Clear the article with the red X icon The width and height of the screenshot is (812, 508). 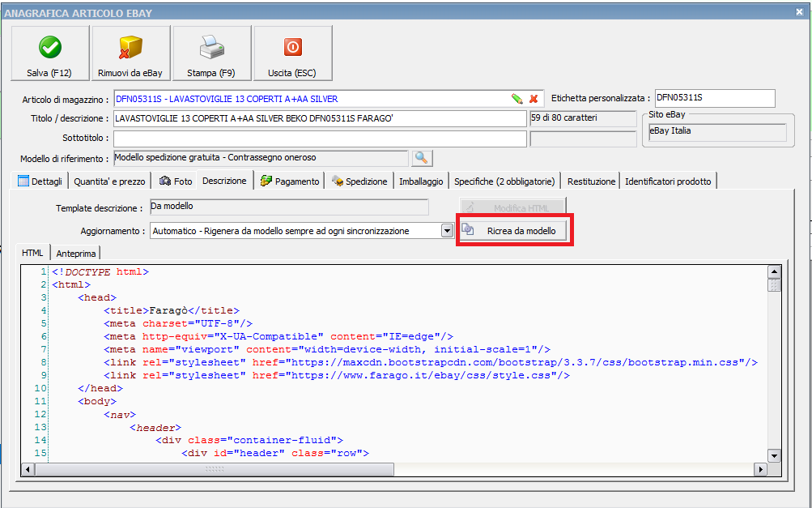tap(534, 99)
